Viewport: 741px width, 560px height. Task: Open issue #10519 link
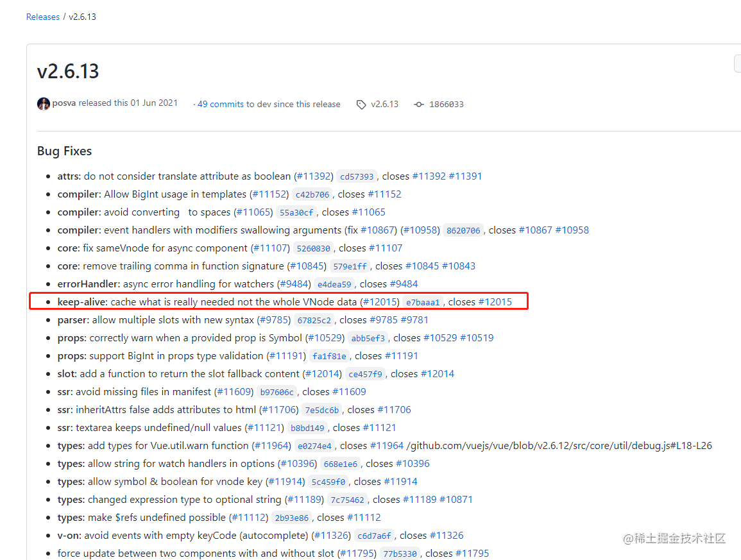pos(477,338)
